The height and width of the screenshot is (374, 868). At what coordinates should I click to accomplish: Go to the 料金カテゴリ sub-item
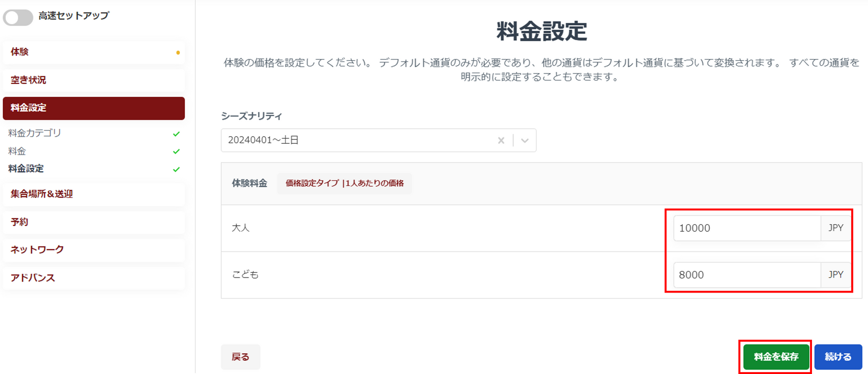34,133
